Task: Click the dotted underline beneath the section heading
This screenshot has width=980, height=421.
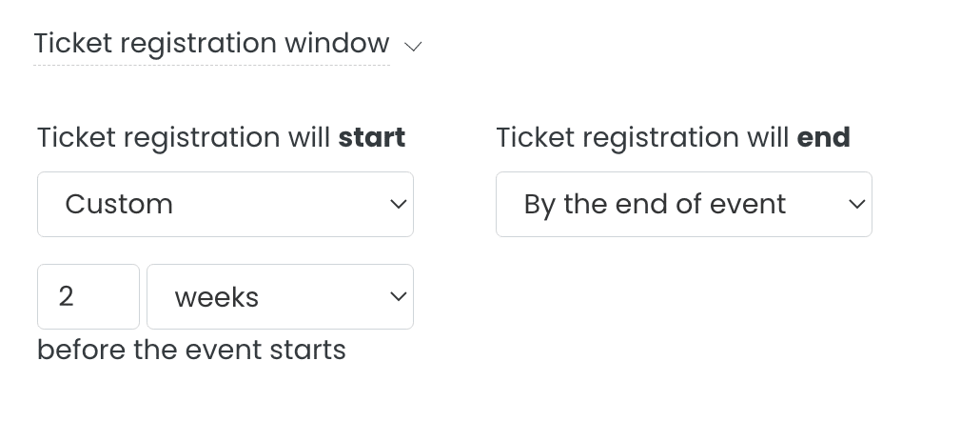Action: pyautogui.click(x=211, y=65)
